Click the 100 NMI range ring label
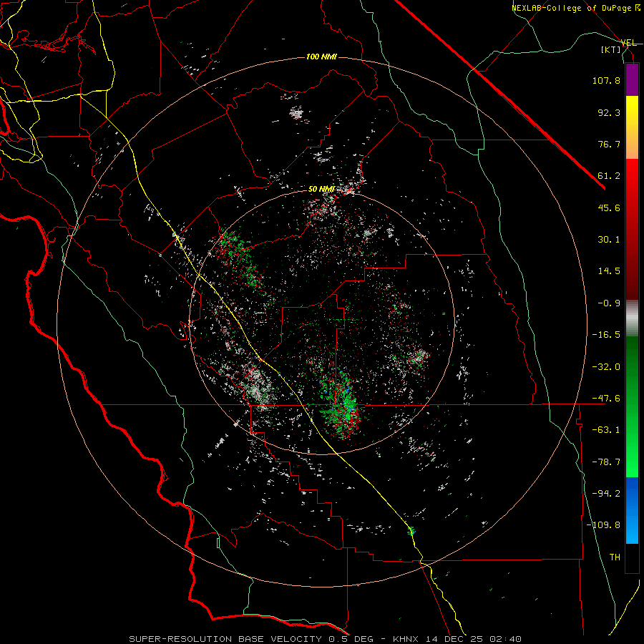The image size is (644, 644). click(321, 57)
